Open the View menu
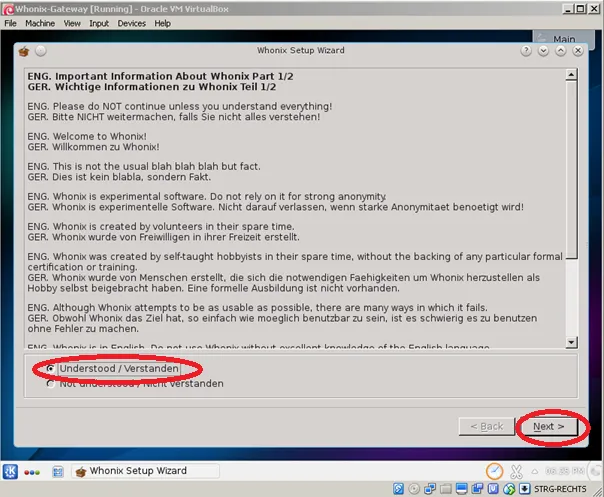Screen dimensions: 604x497 [x=72, y=24]
